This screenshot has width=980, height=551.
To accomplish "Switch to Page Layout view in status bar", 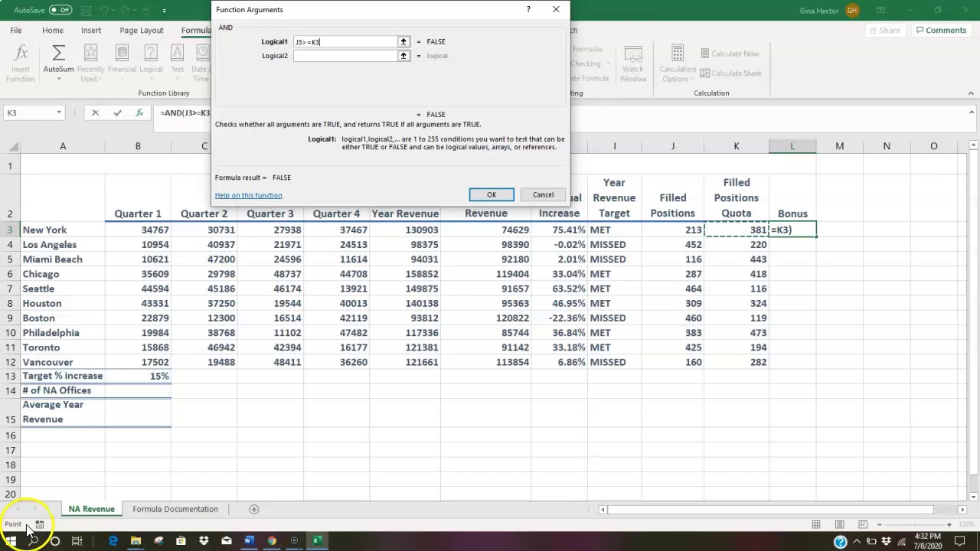I will (840, 524).
